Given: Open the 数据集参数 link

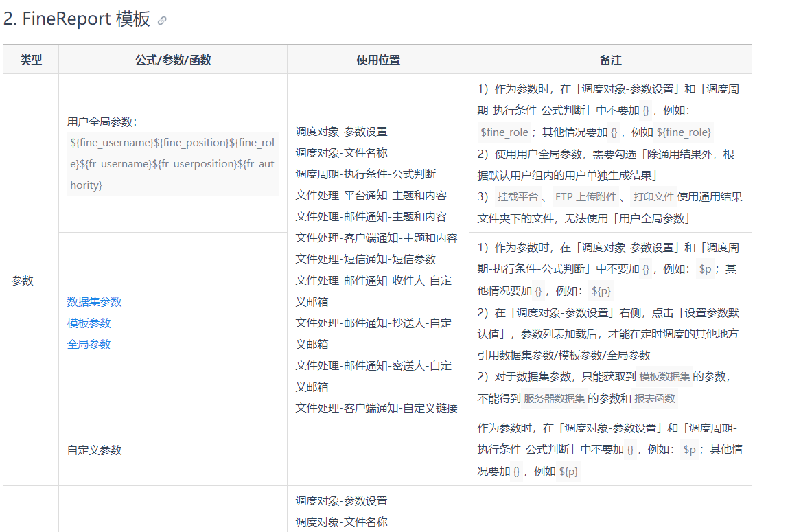Looking at the screenshot, I should (x=94, y=302).
